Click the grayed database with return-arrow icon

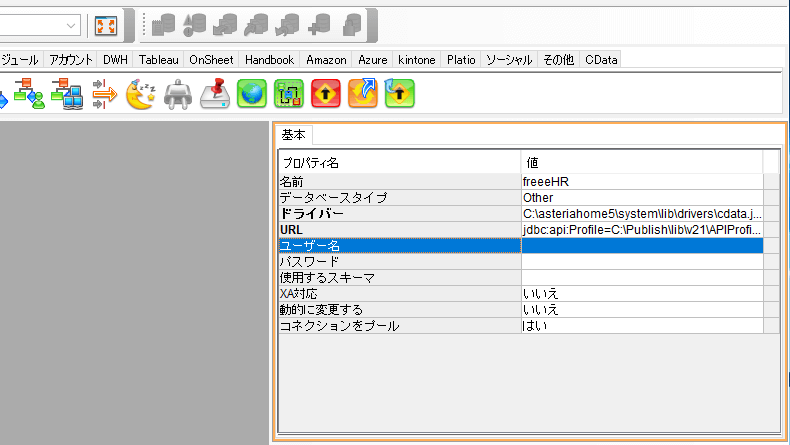tap(288, 25)
